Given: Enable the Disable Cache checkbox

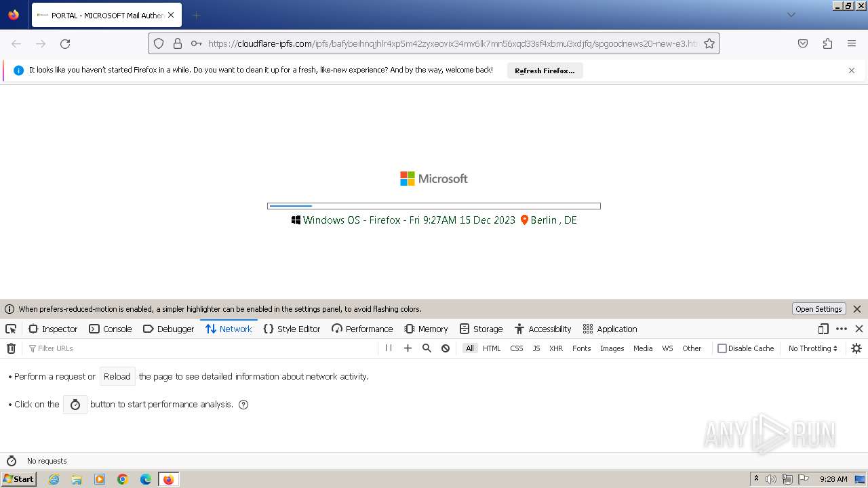Looking at the screenshot, I should point(722,348).
